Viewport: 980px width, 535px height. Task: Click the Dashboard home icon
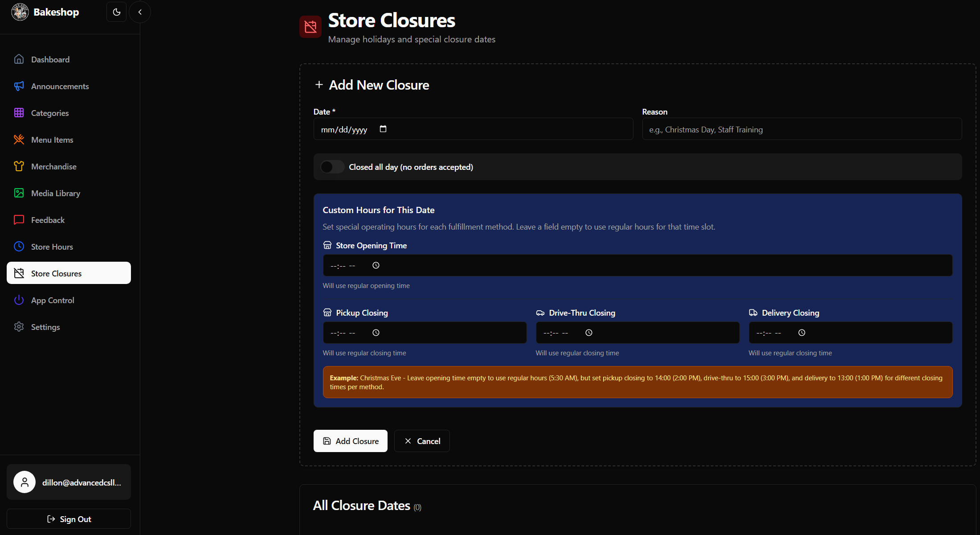(x=19, y=59)
